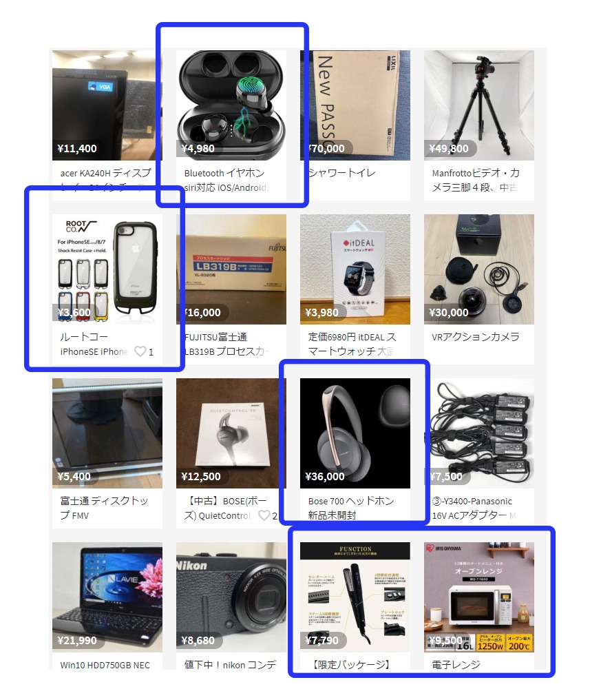601x700 pixels.
Task: Open the Bose 700 headphones image
Action: point(355,433)
